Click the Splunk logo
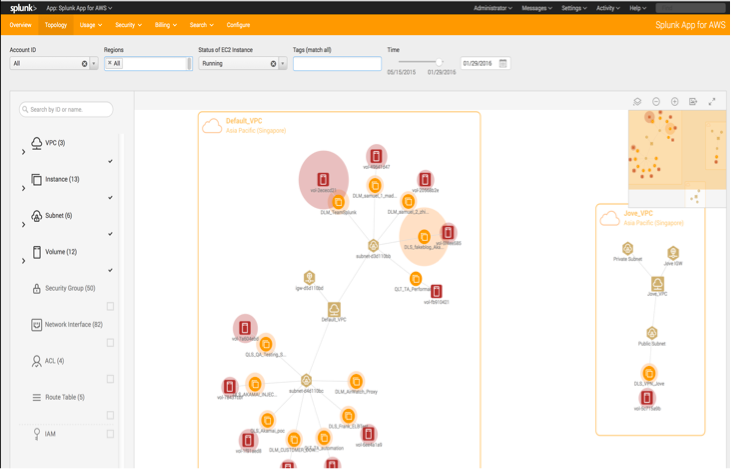The height and width of the screenshot is (469, 731). coord(23,8)
